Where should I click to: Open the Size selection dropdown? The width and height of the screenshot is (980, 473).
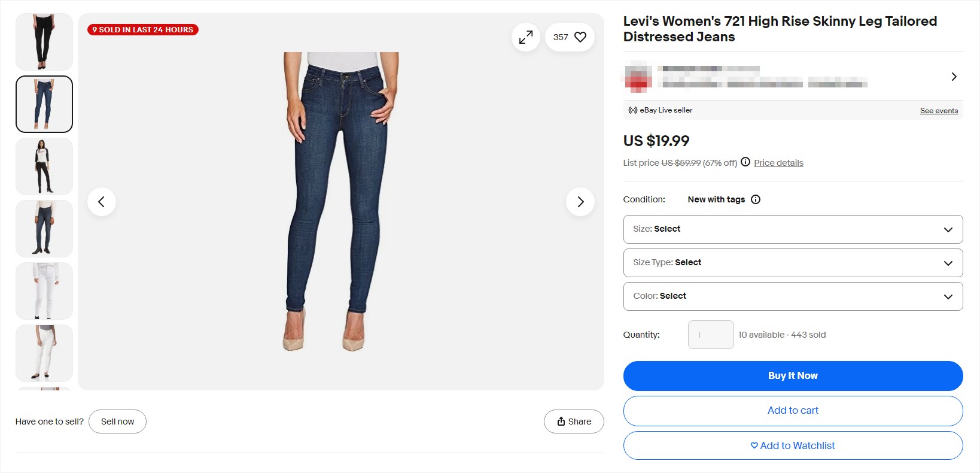pyautogui.click(x=792, y=229)
